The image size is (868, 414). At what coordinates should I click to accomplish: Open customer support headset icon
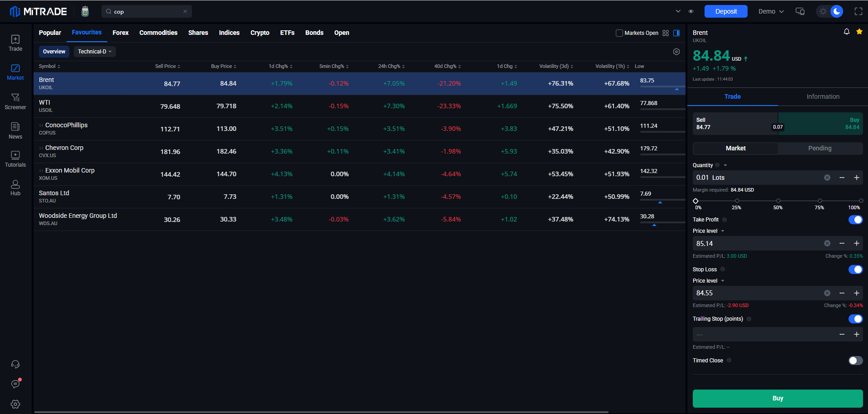point(15,364)
